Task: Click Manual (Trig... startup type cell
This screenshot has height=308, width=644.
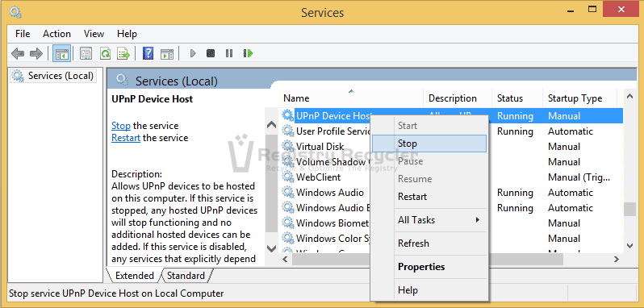Action: (x=579, y=177)
